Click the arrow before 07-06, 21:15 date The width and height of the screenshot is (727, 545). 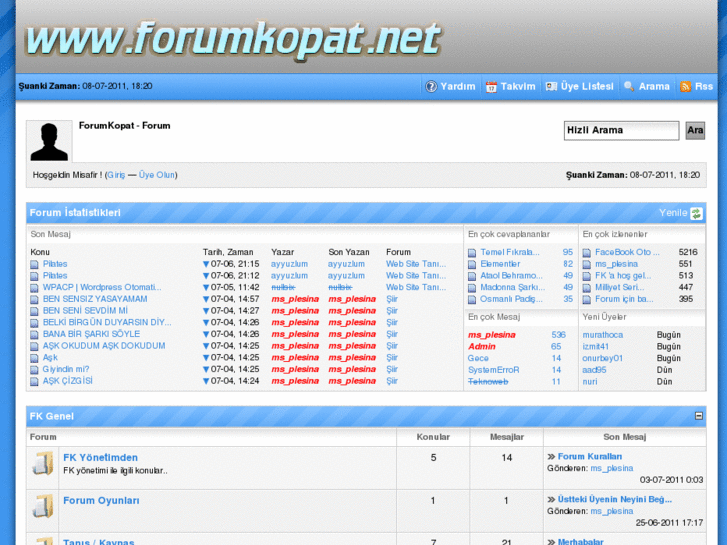point(206,264)
